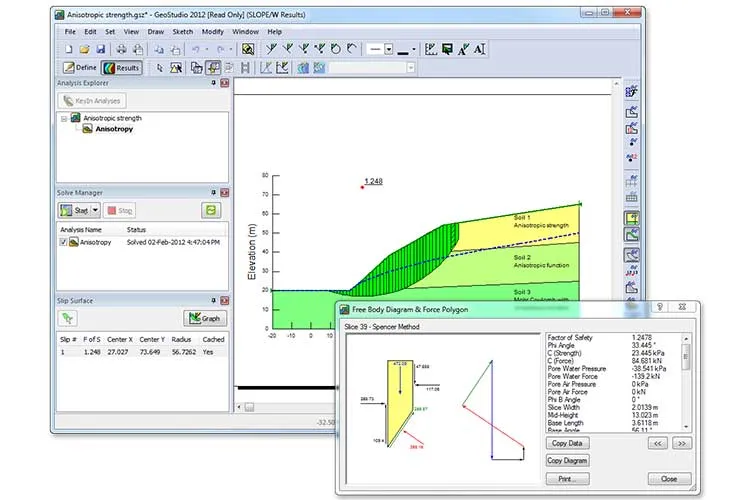Image resolution: width=750 pixels, height=500 pixels.
Task: Click the sketch axes icon
Action: (431, 49)
